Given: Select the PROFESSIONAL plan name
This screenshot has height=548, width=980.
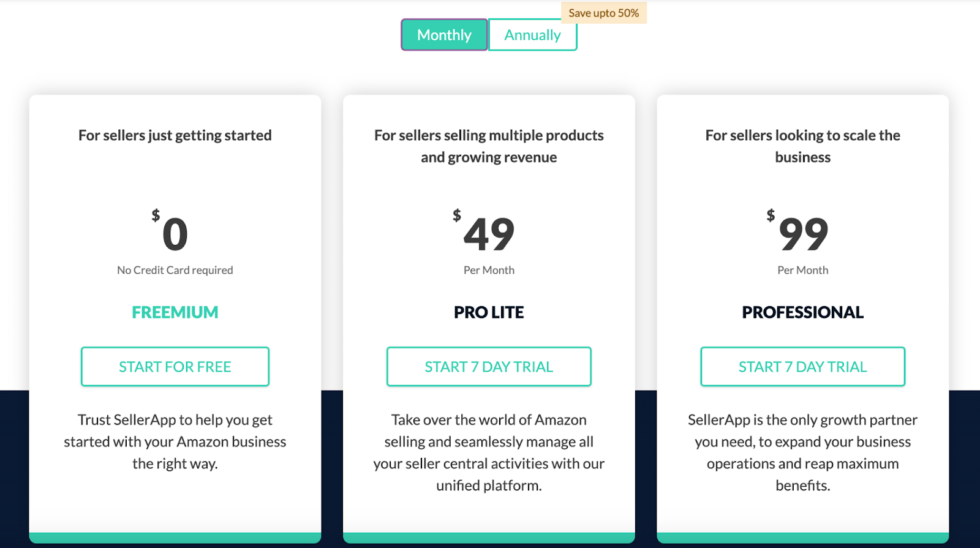Looking at the screenshot, I should click(x=802, y=312).
